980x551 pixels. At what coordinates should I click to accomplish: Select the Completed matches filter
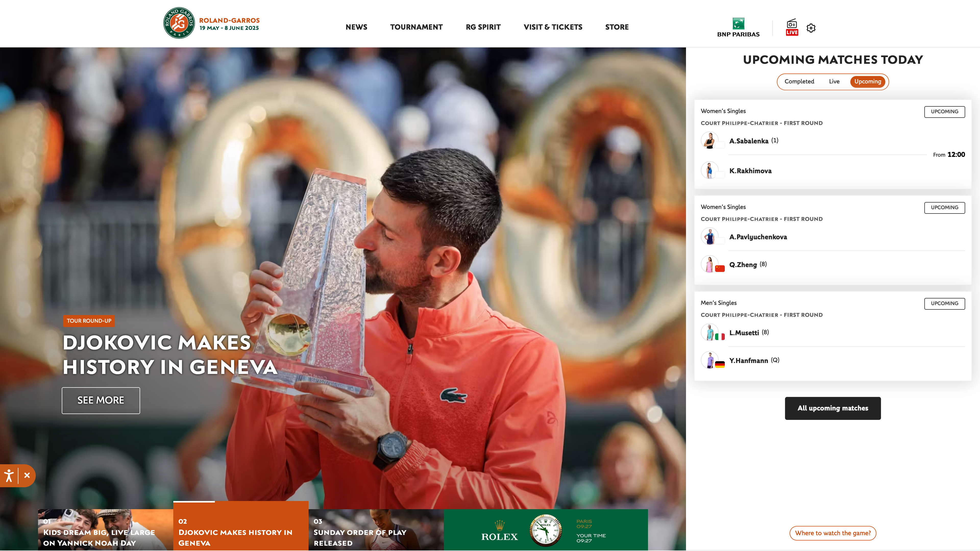[799, 81]
